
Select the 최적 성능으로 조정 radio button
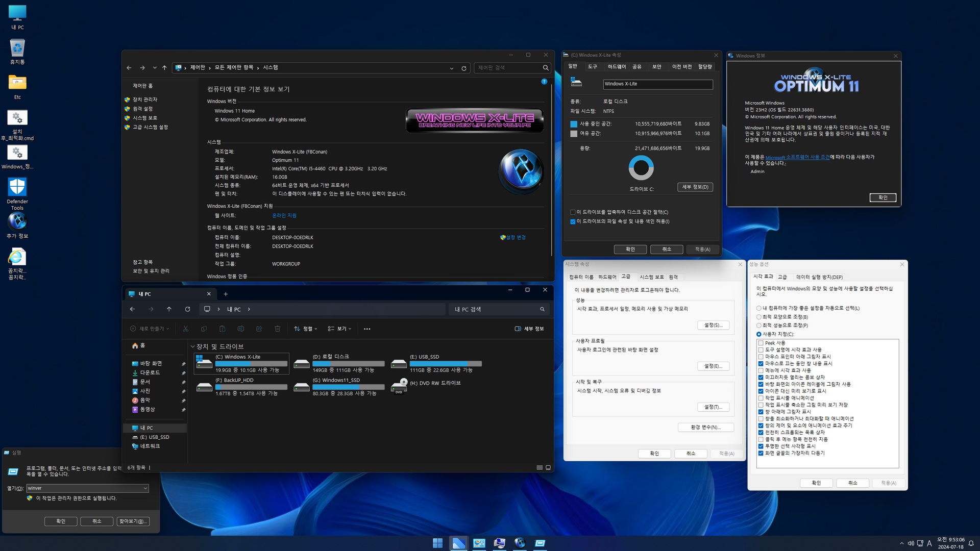758,325
